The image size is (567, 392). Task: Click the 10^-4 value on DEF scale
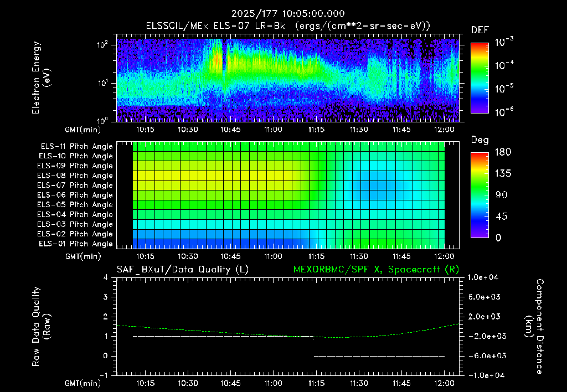(x=504, y=65)
